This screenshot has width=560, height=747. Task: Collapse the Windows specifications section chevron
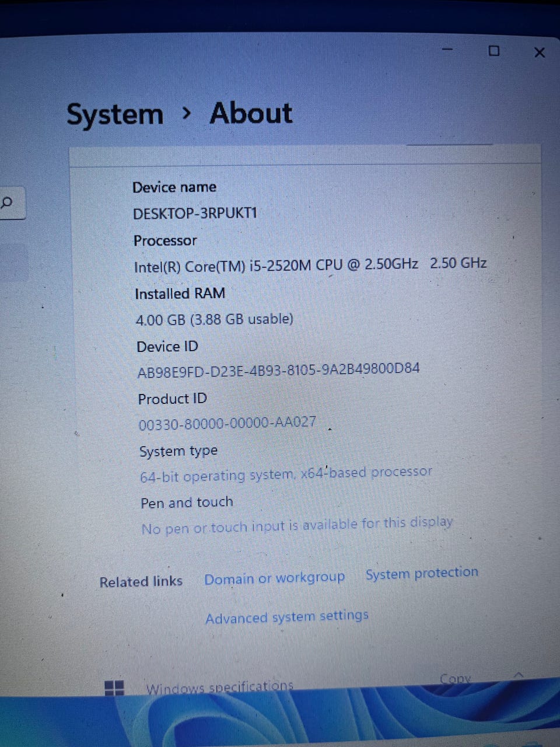[x=518, y=675]
